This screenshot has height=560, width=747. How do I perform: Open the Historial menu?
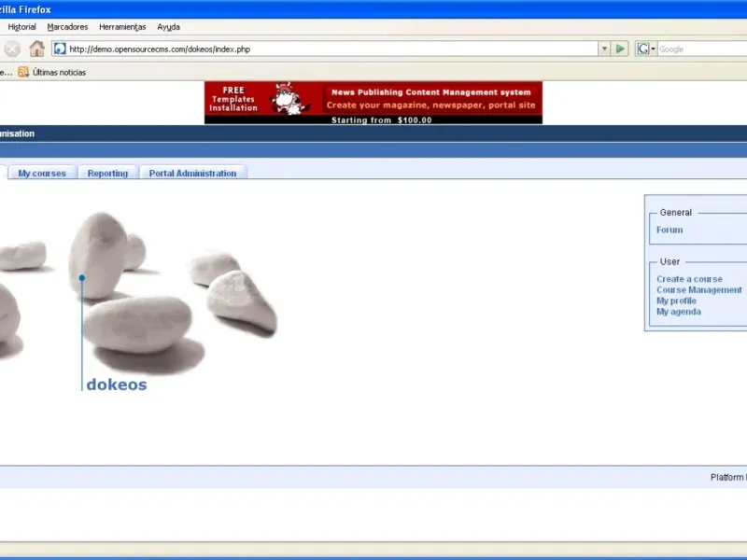pos(21,27)
